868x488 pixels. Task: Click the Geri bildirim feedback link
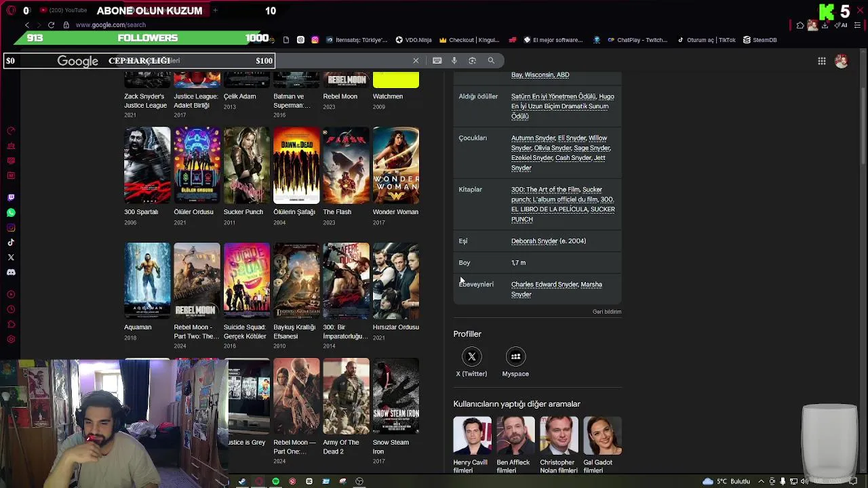(607, 312)
